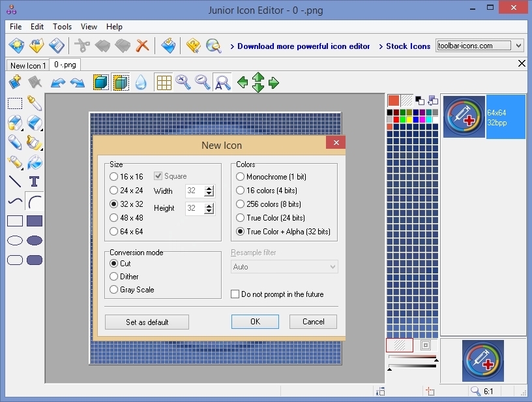The width and height of the screenshot is (532, 402).
Task: Switch to the New Icon 1 tab
Action: point(27,65)
